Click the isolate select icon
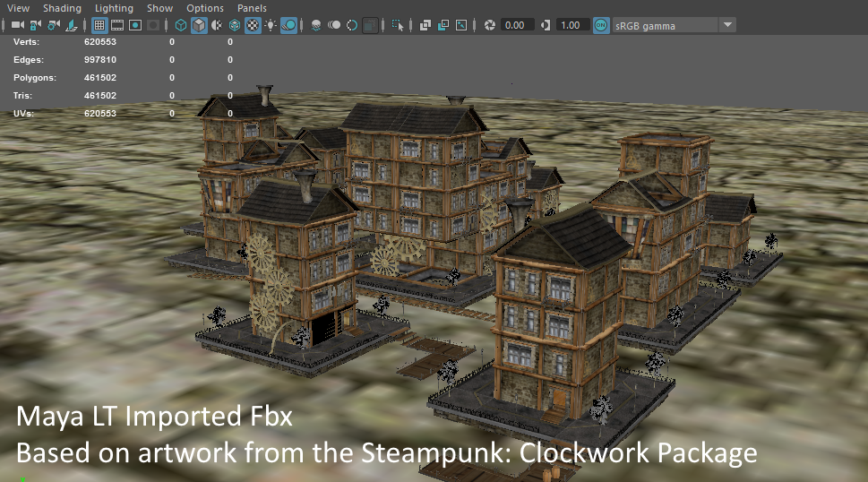 pos(397,25)
